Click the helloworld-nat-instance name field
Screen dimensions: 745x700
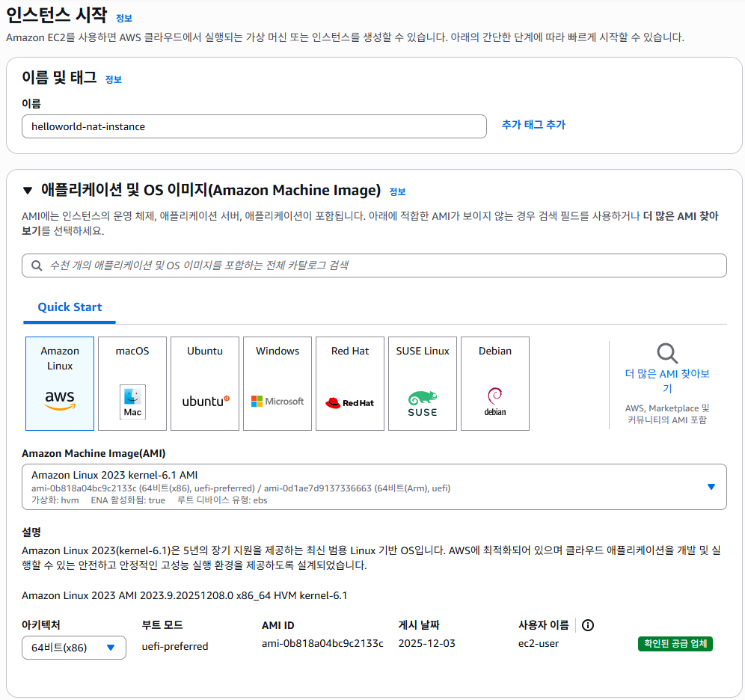pos(254,126)
